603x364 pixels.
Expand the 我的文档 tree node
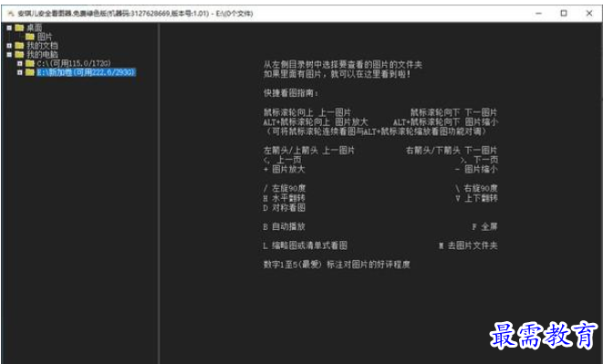coord(9,46)
